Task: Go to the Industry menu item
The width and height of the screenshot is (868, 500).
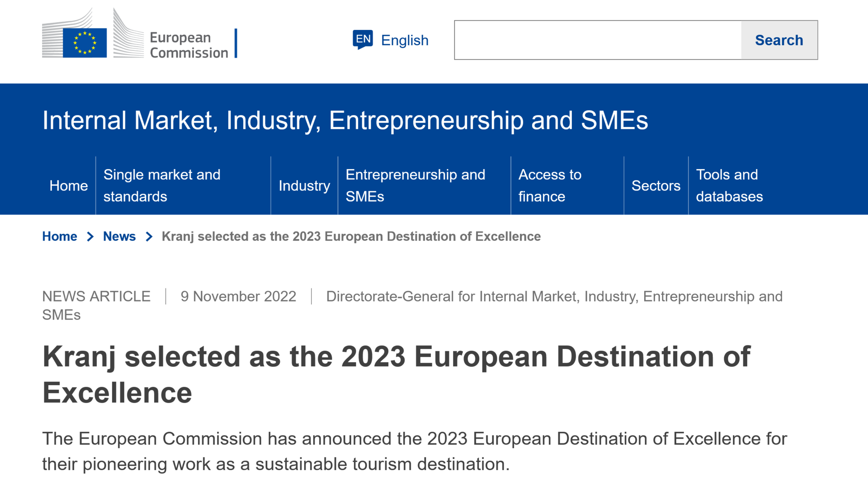Action: point(304,185)
